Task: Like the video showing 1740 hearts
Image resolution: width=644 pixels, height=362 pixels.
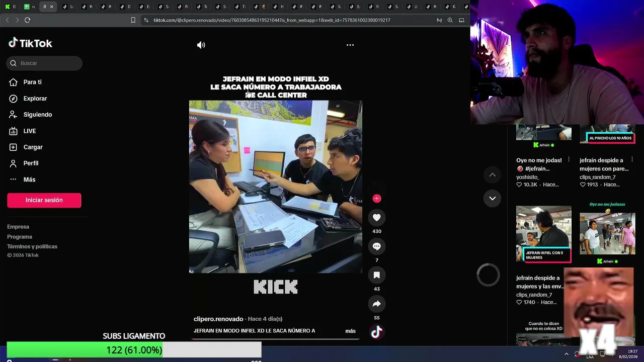Action: (x=519, y=302)
